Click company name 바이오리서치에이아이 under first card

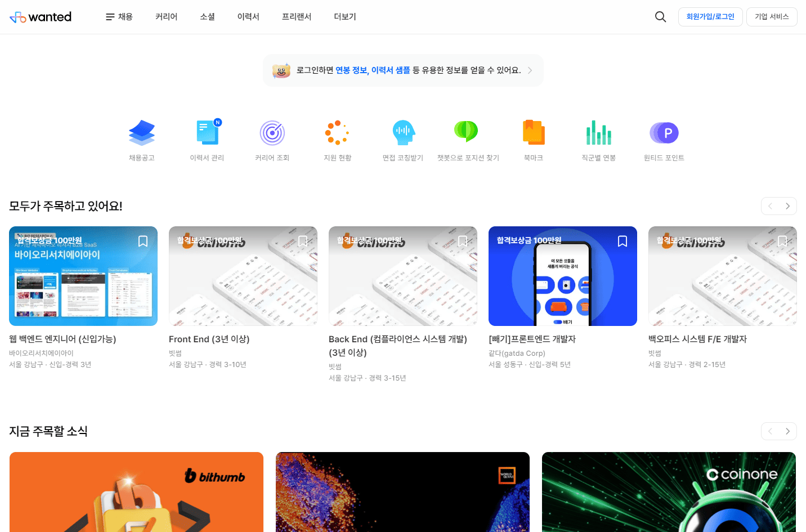coord(41,353)
